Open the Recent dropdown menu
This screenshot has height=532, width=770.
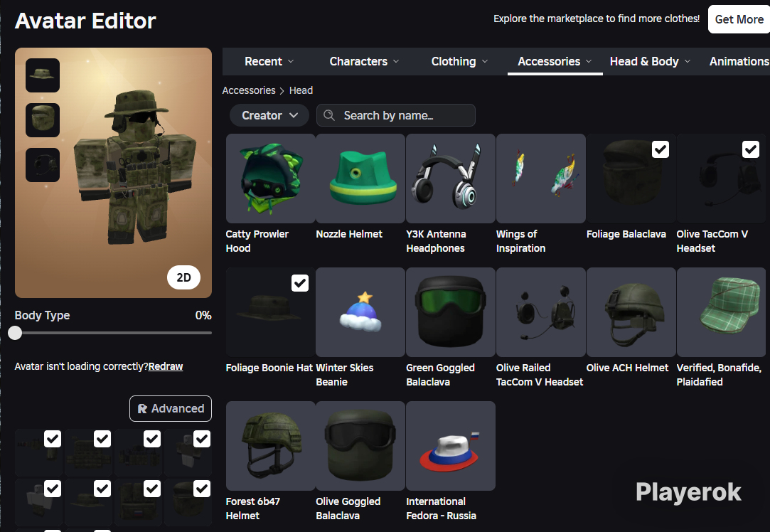click(x=269, y=61)
